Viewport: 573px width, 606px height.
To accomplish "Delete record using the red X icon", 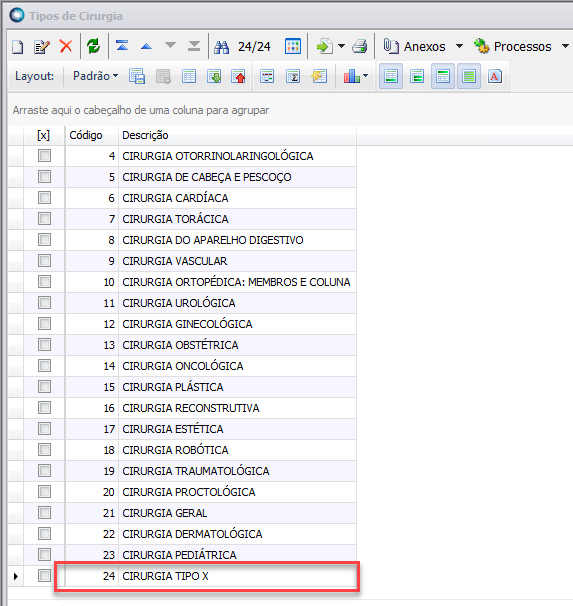I will tap(66, 46).
